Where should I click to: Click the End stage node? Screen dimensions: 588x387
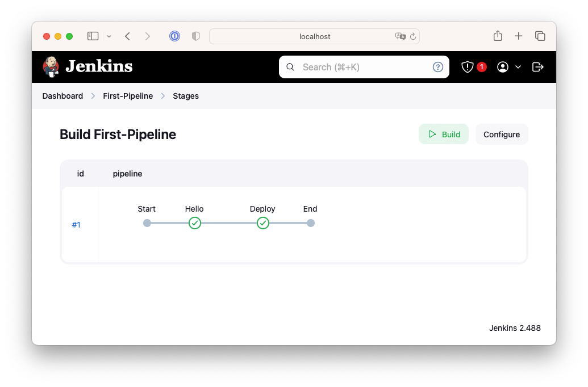311,223
